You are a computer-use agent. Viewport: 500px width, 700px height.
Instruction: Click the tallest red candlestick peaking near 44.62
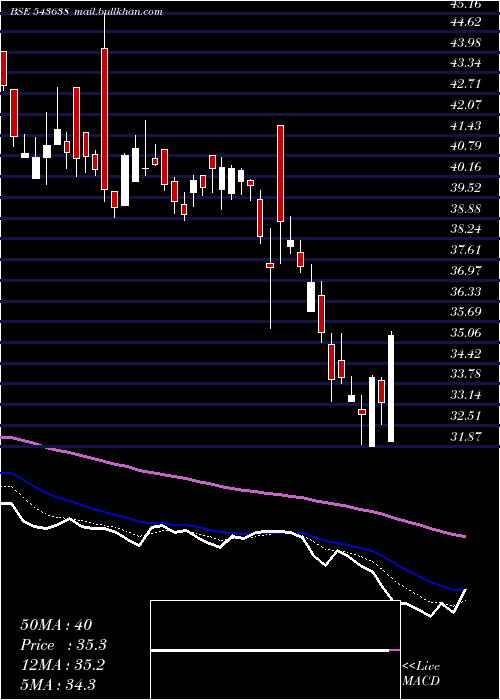point(104,119)
